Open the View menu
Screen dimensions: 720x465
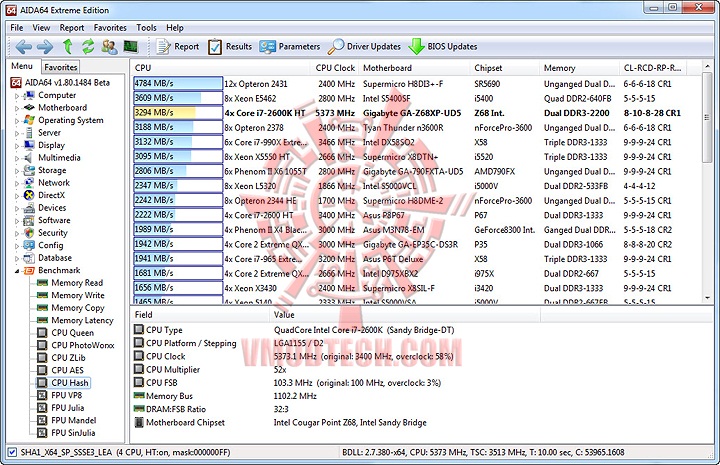coord(41,28)
